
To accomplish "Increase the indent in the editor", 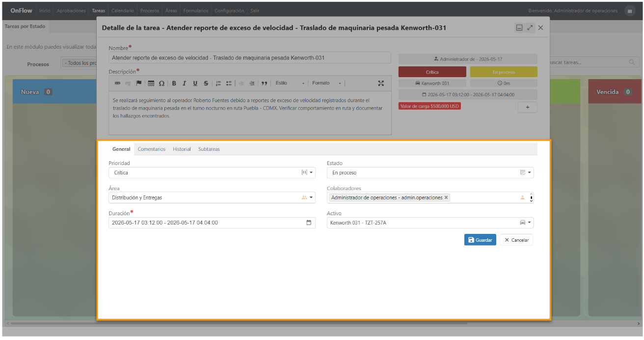I will (252, 83).
